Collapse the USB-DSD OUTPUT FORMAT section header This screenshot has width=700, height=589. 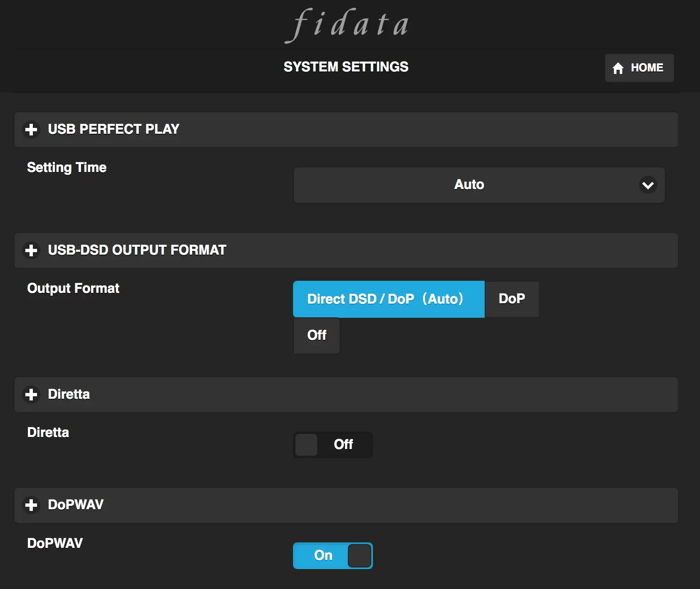(x=346, y=250)
